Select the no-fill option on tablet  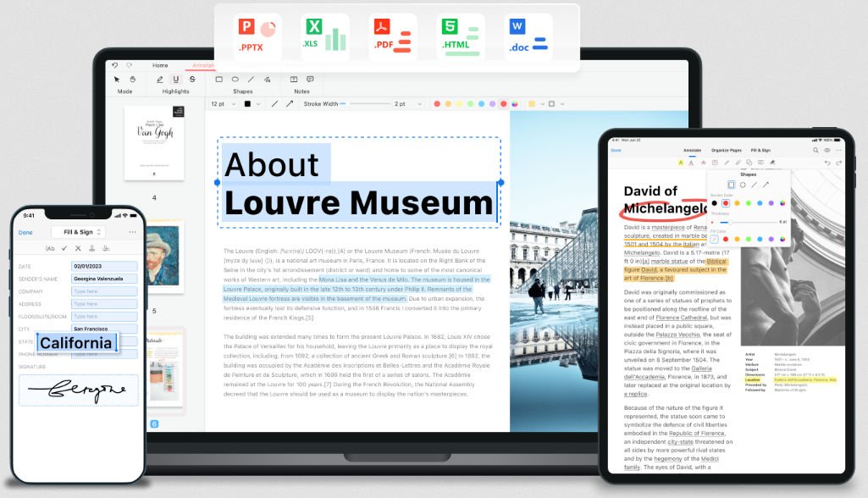tap(714, 240)
